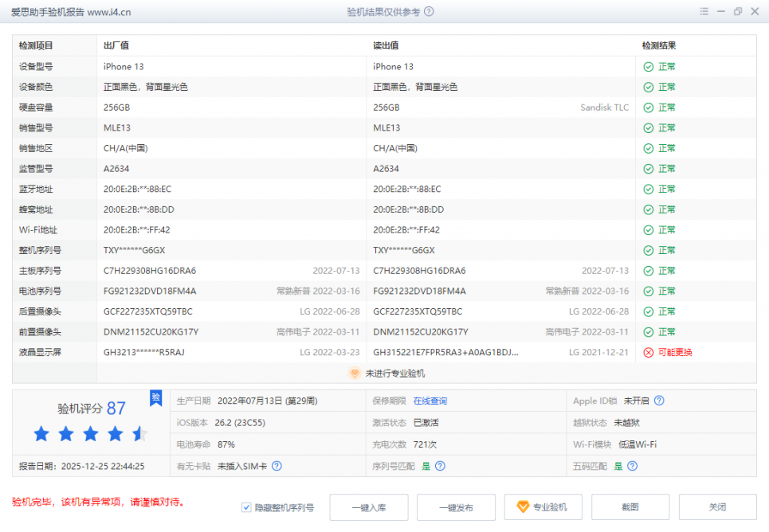Click the help icon beside 未插入SIM卡

tap(277, 466)
